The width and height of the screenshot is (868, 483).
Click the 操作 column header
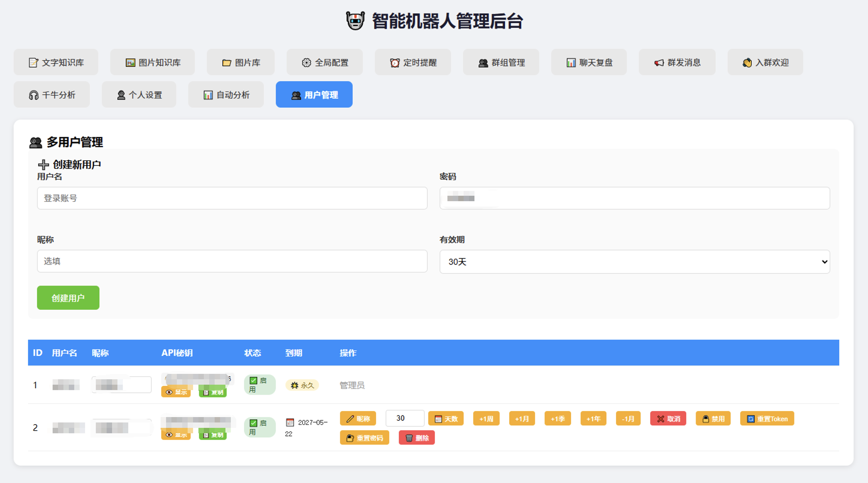pos(348,353)
